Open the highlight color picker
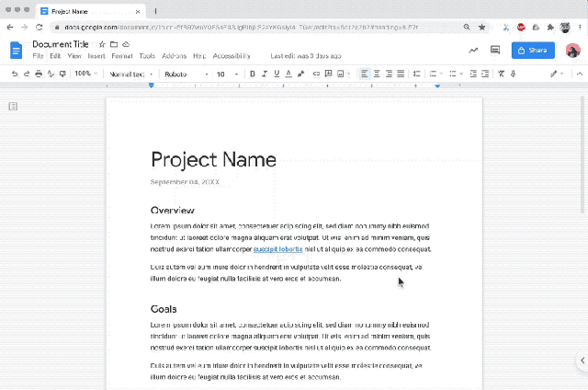The image size is (588, 390). (300, 74)
